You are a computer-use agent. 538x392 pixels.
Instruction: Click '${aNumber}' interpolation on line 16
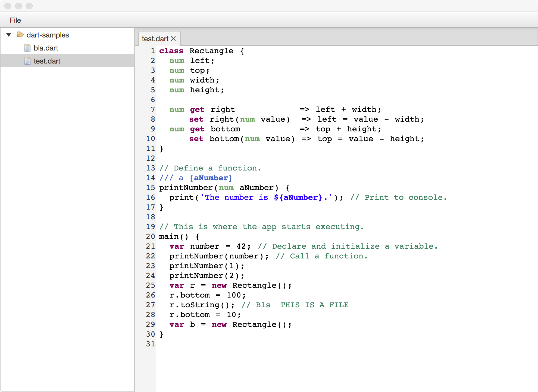point(298,197)
